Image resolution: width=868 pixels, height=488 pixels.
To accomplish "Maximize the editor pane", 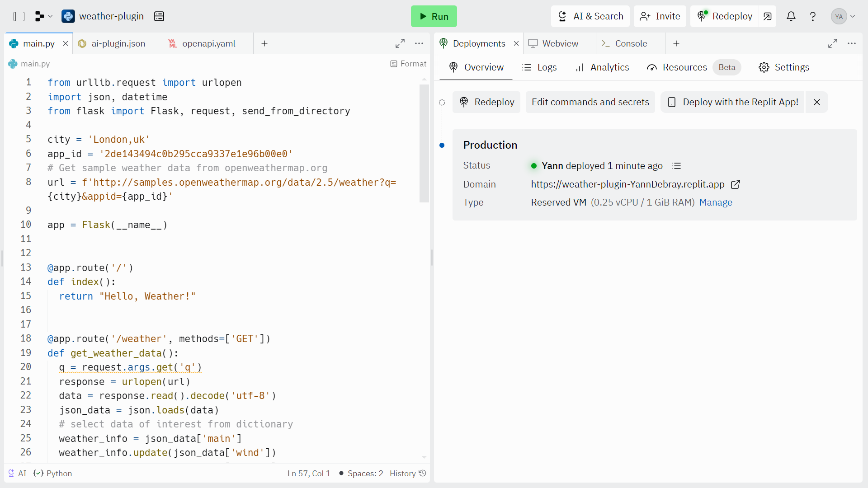I will (400, 43).
